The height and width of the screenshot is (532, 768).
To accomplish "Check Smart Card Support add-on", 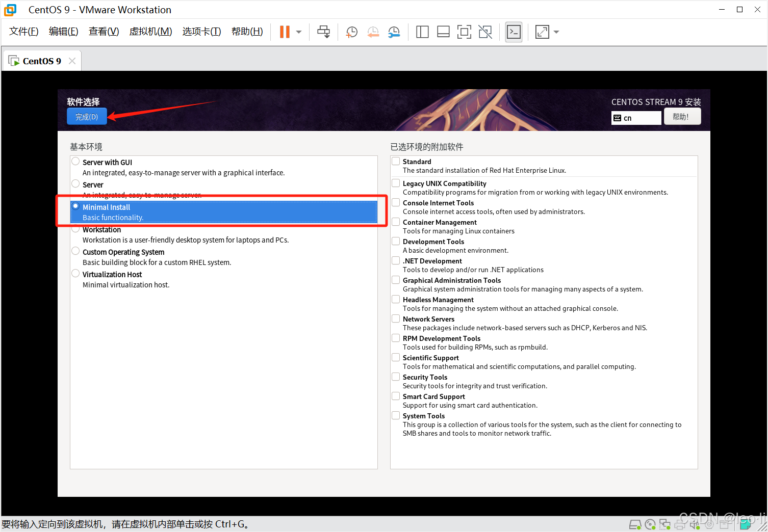I will click(396, 396).
